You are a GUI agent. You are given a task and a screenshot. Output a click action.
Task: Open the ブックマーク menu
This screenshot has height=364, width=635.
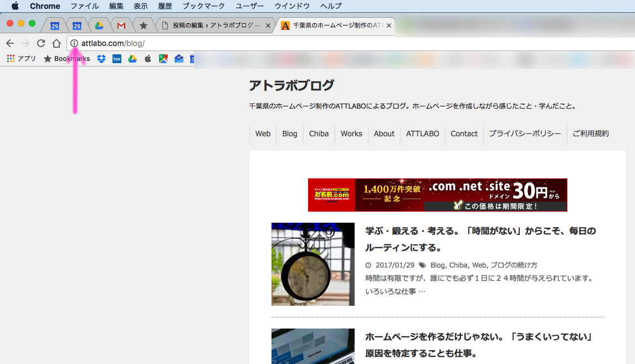tap(203, 6)
